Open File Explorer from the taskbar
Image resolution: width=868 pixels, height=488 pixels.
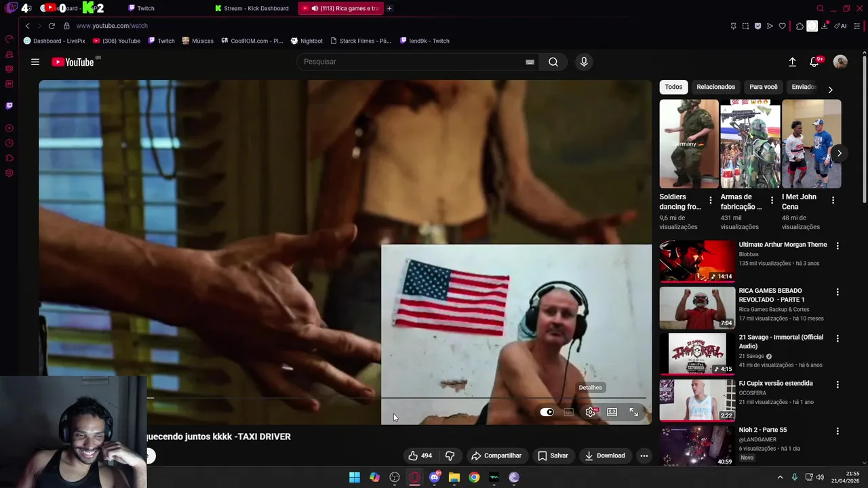(454, 477)
